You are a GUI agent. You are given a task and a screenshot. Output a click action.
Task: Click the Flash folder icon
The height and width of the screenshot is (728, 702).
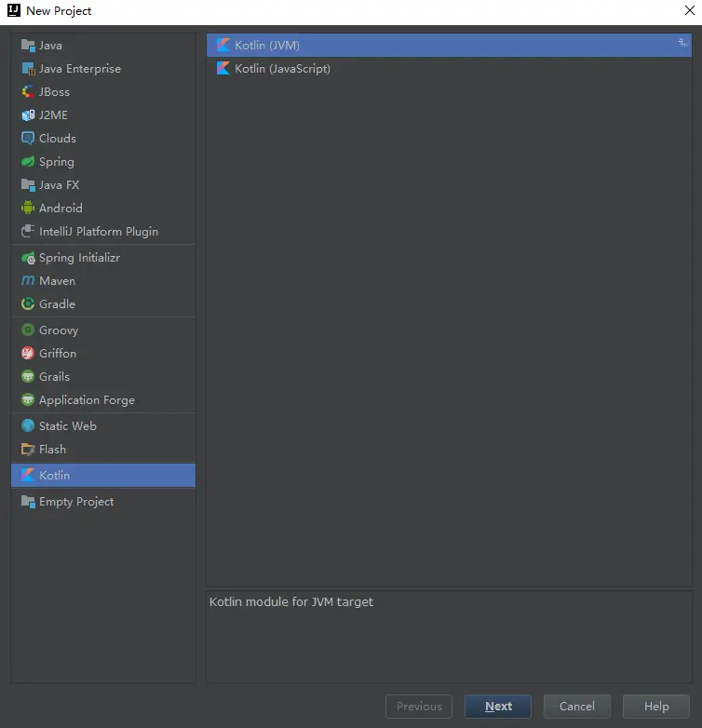click(x=28, y=450)
